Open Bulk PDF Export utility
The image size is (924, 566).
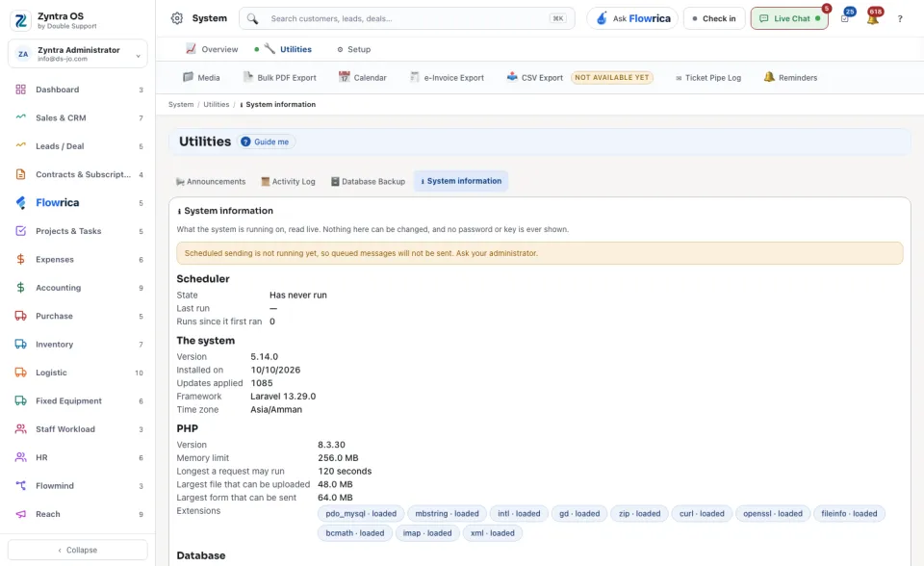[280, 77]
